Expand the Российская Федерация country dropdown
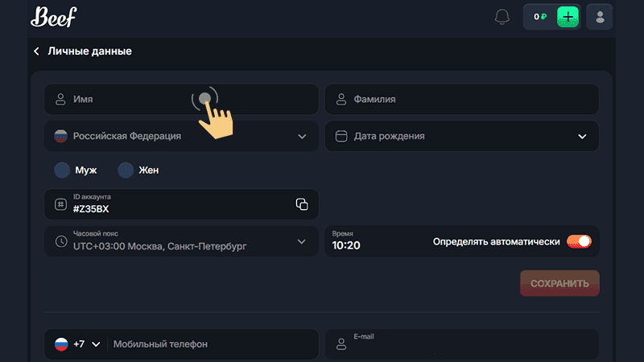 [302, 137]
